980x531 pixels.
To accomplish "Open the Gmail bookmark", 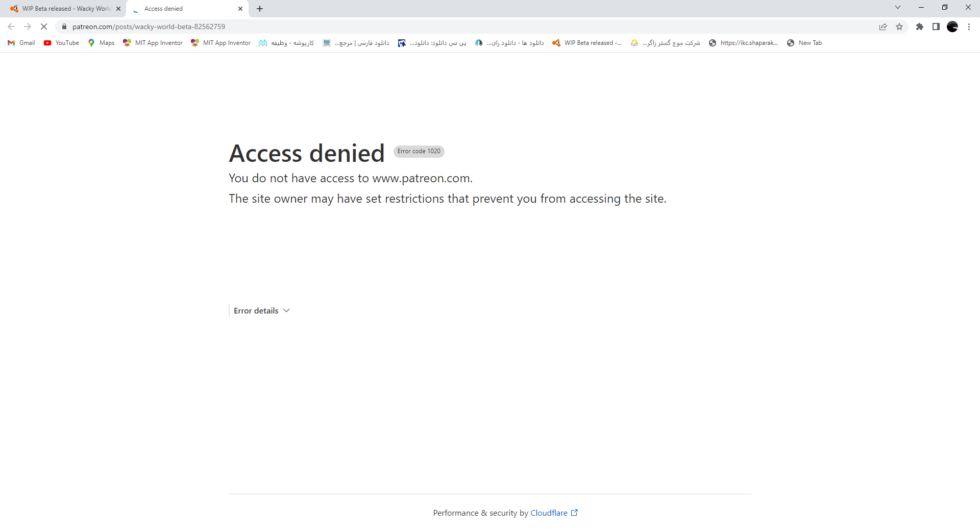I will pyautogui.click(x=21, y=43).
